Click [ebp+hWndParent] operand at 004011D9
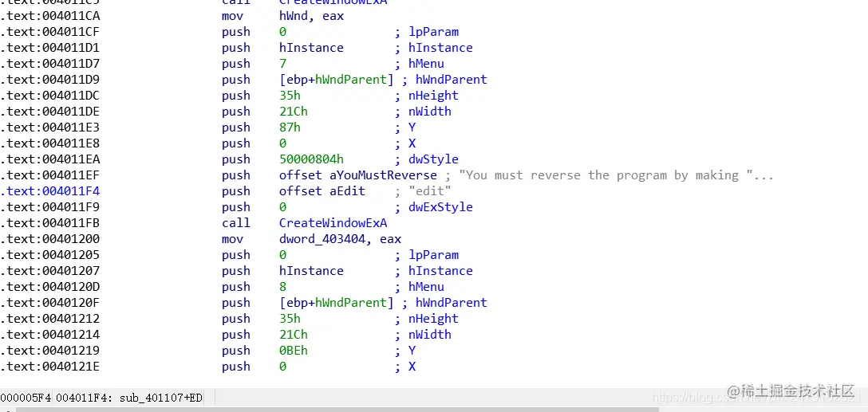 click(x=337, y=80)
